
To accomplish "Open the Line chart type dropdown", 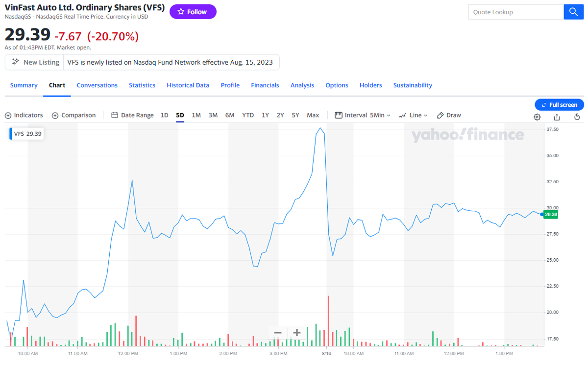I will click(413, 115).
